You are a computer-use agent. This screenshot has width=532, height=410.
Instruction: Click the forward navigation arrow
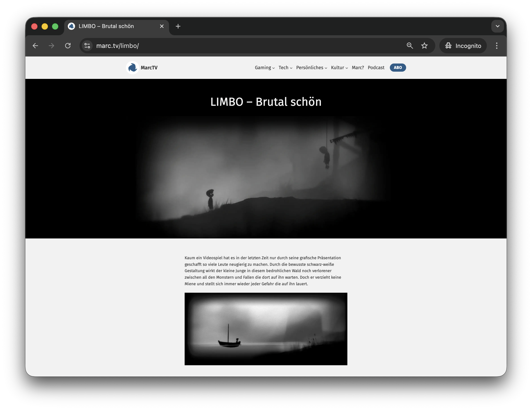pyautogui.click(x=51, y=46)
